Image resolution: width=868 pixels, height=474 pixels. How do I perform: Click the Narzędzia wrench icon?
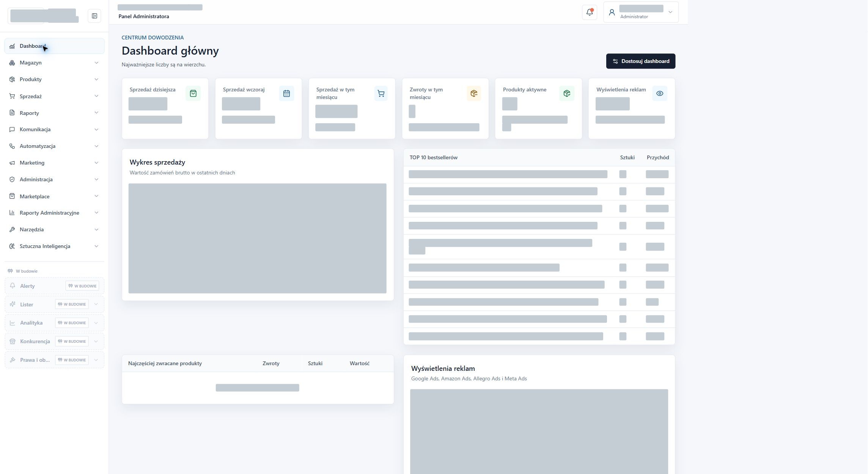(12, 229)
